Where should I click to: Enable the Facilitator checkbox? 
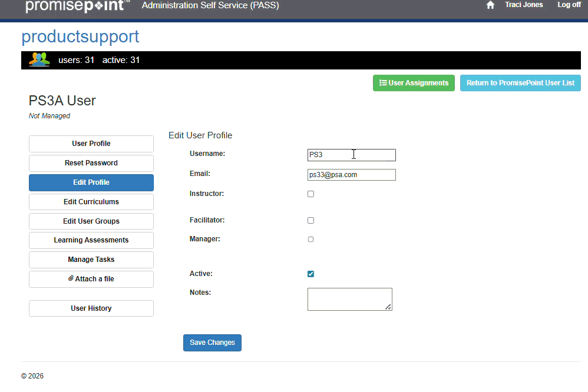(310, 220)
